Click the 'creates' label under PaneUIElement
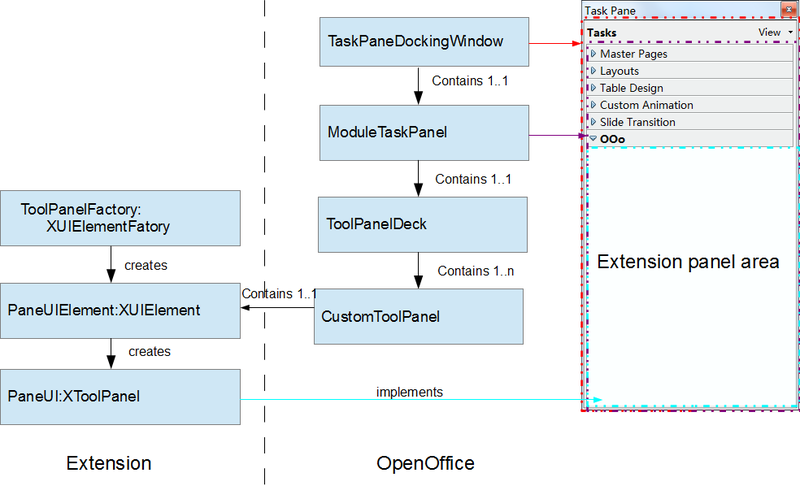The height and width of the screenshot is (486, 800). 149,351
